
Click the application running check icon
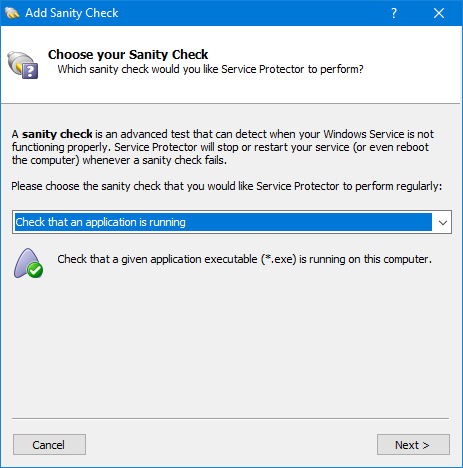pos(28,263)
